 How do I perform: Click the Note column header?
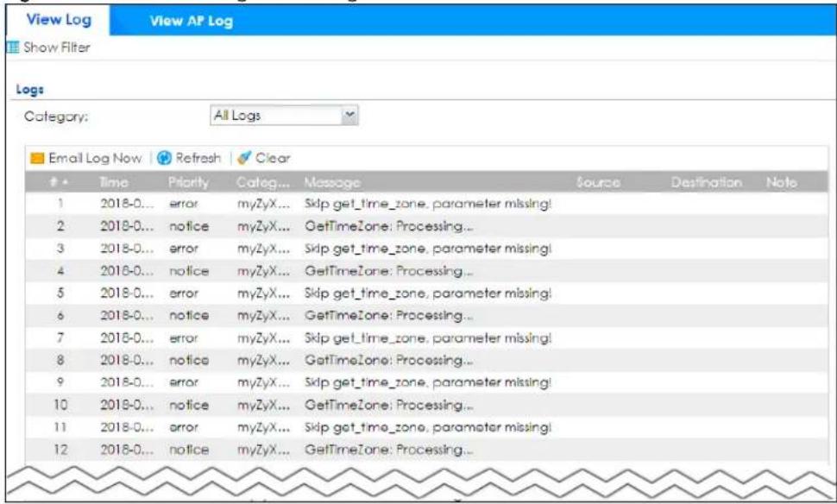click(782, 182)
